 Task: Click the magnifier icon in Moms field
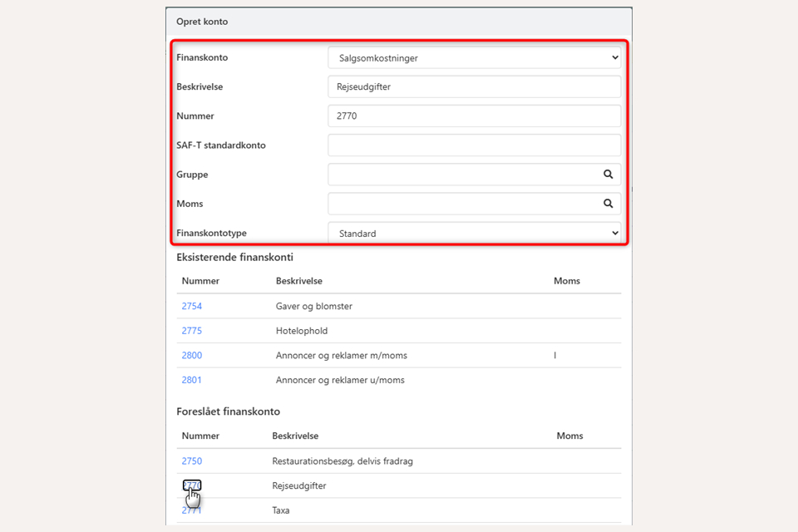608,204
